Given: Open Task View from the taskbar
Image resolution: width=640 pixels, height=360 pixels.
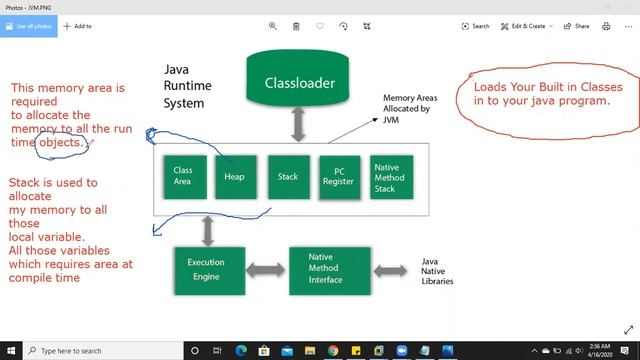Looking at the screenshot, I should pyautogui.click(x=217, y=351).
